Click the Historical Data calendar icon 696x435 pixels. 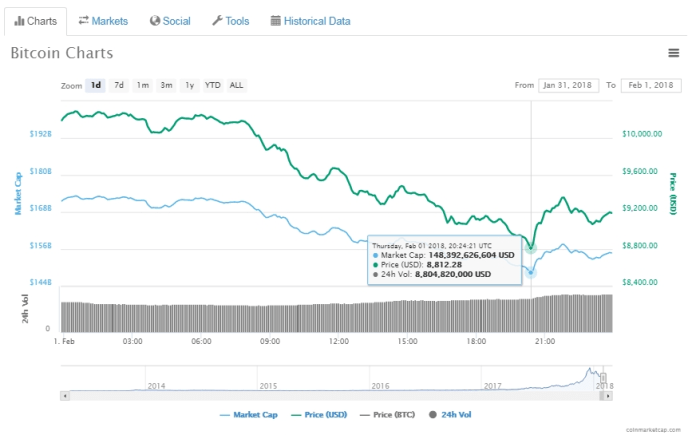click(x=276, y=20)
